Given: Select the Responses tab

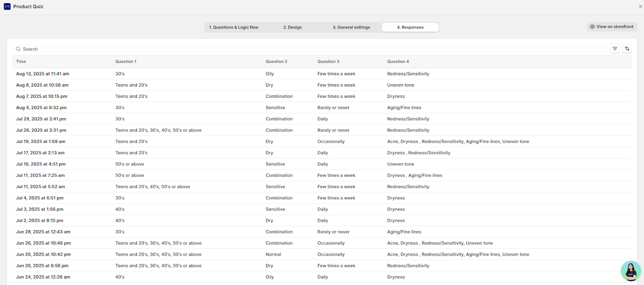Looking at the screenshot, I should pos(410,27).
